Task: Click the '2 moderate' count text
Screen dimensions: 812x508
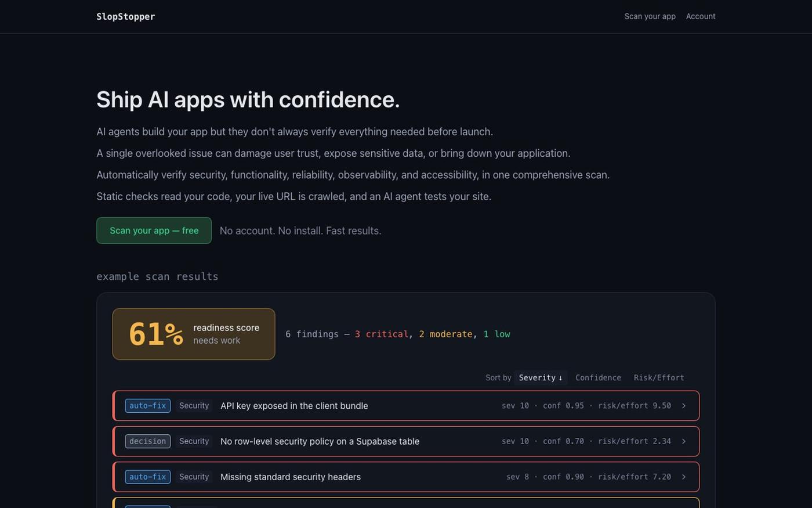Action: click(445, 334)
